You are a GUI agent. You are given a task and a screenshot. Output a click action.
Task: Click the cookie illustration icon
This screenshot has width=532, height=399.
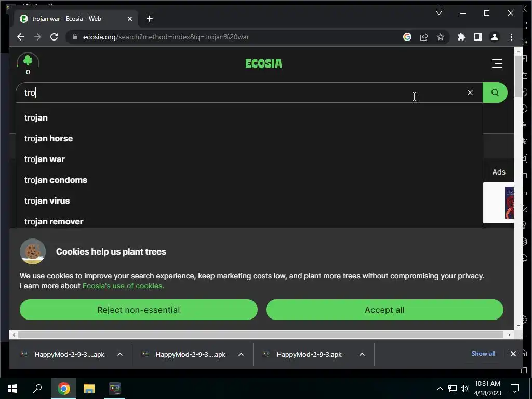tap(33, 251)
